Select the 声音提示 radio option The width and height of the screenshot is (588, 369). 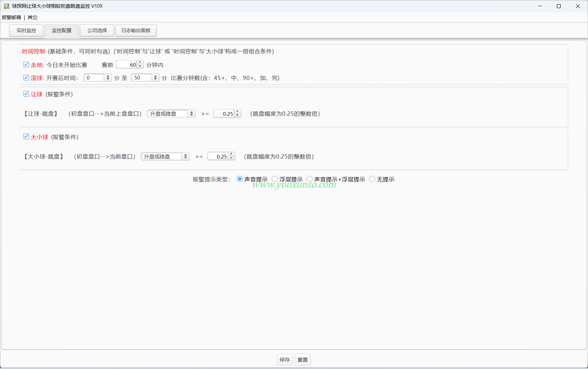240,179
